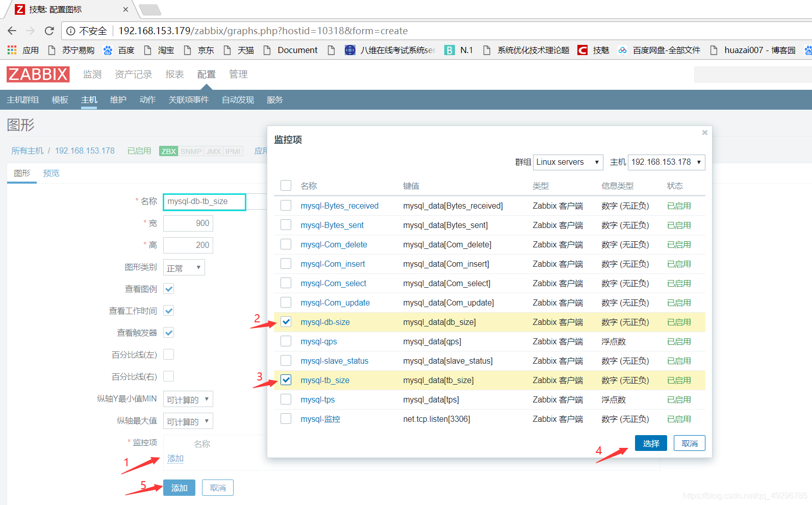
Task: Click the 选择 button in popup
Action: tap(651, 443)
